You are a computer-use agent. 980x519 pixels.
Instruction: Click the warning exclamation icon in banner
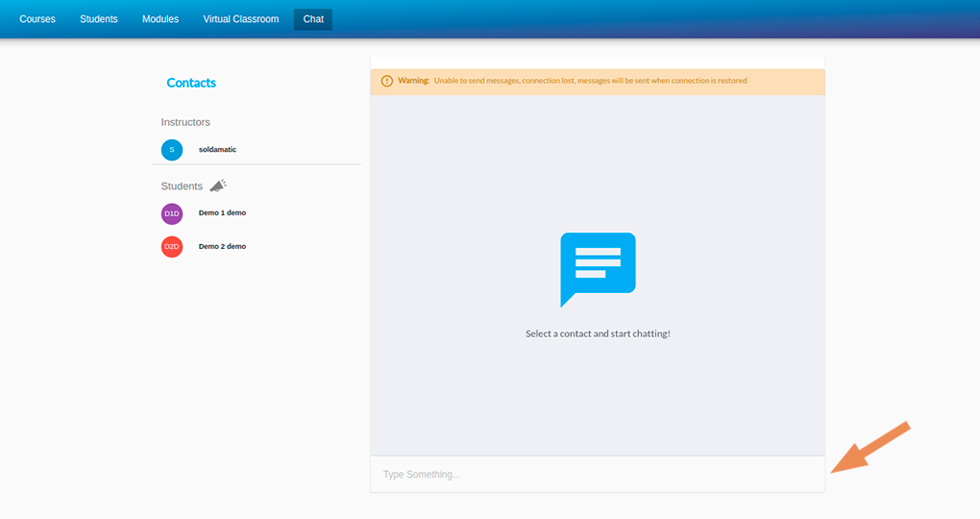(x=387, y=81)
